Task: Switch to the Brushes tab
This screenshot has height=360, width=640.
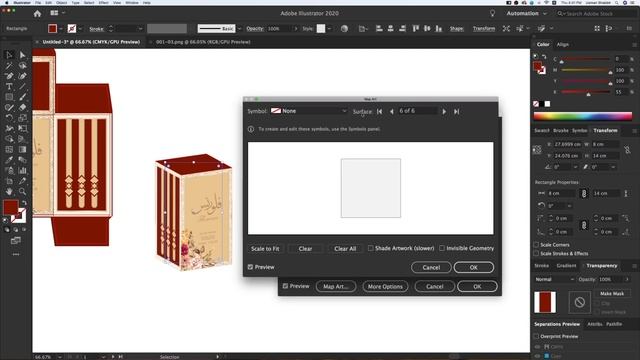Action: [560, 131]
